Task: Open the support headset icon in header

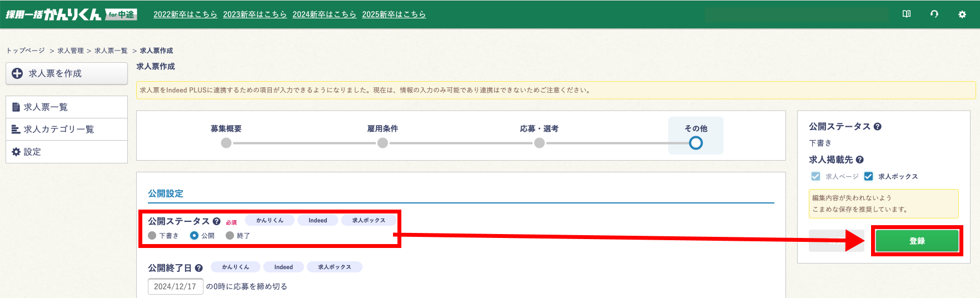Action: pyautogui.click(x=934, y=14)
